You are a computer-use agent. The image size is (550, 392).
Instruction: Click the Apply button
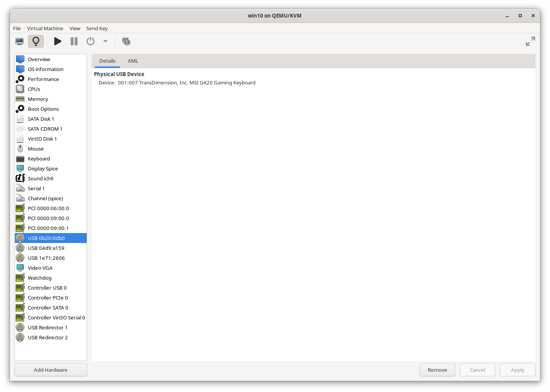(518, 370)
